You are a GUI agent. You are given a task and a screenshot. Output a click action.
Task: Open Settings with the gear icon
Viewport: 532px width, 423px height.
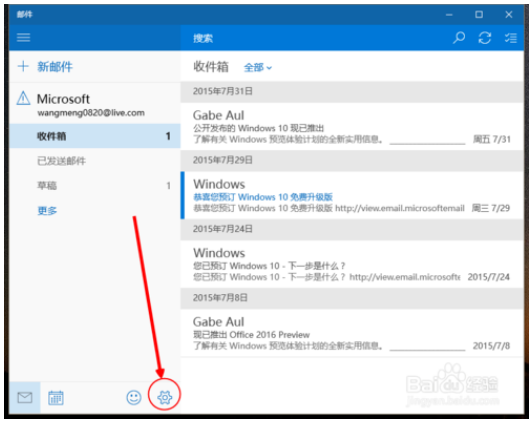coord(165,397)
